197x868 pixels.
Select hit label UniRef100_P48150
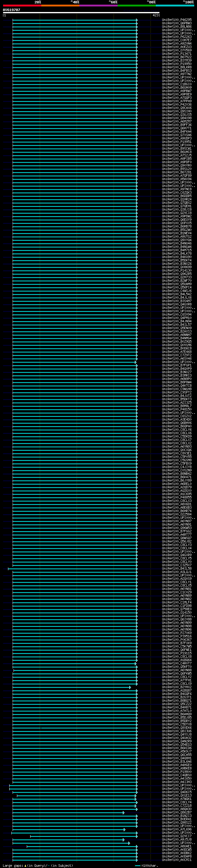tap(177, 410)
